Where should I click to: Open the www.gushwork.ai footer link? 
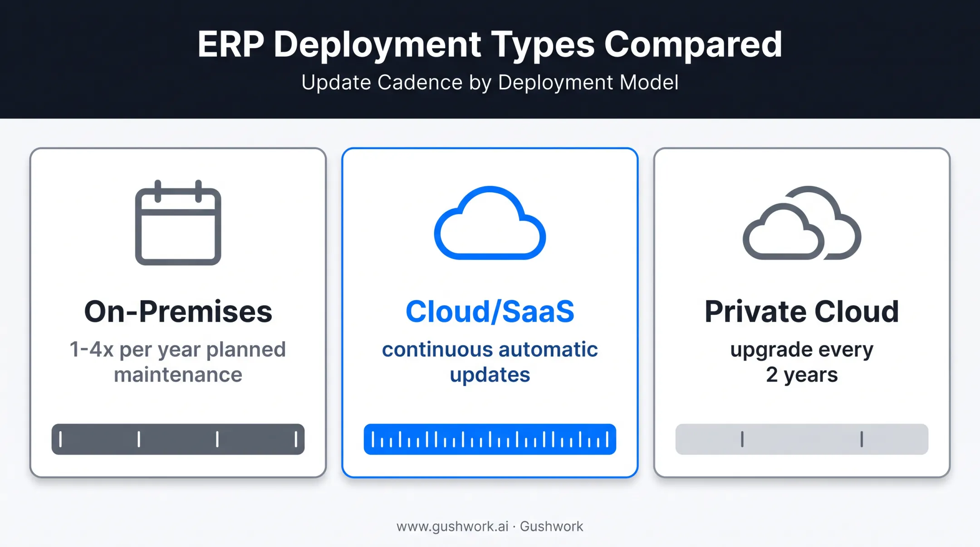452,527
